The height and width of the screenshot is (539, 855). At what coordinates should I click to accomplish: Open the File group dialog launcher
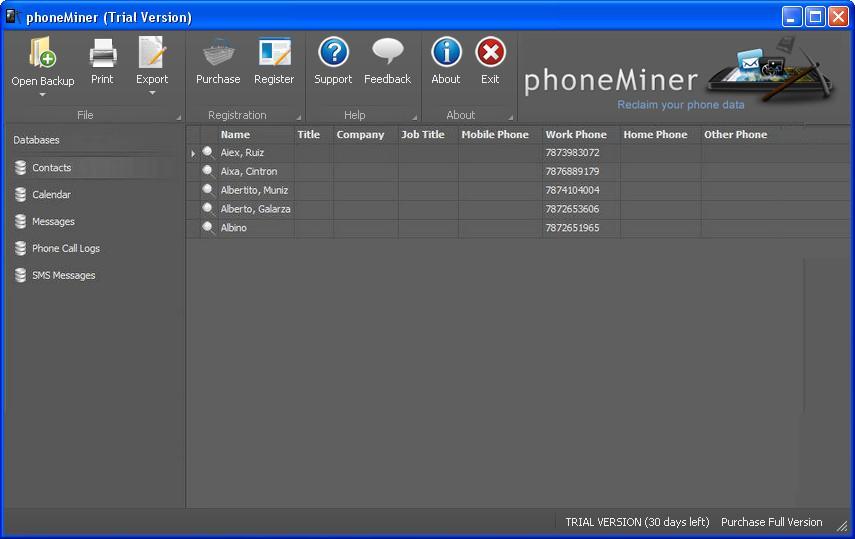[178, 117]
